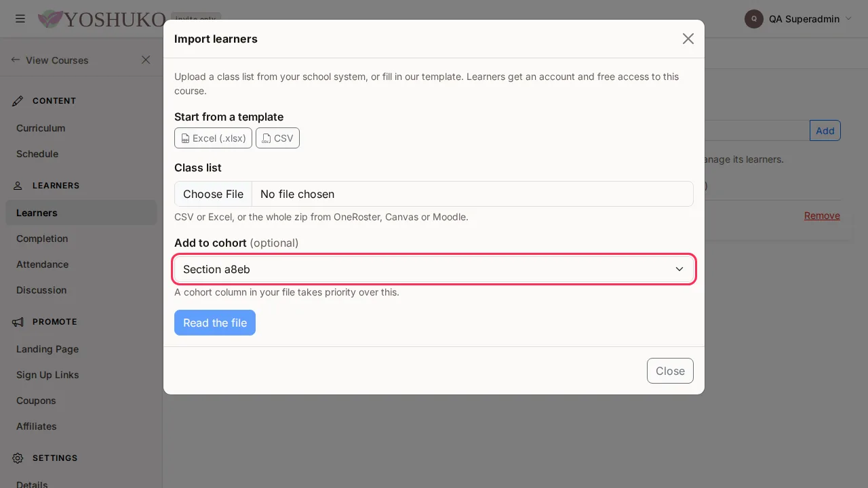Download the Excel (.xlsx) template
Screen dimensions: 868x488
(213, 138)
